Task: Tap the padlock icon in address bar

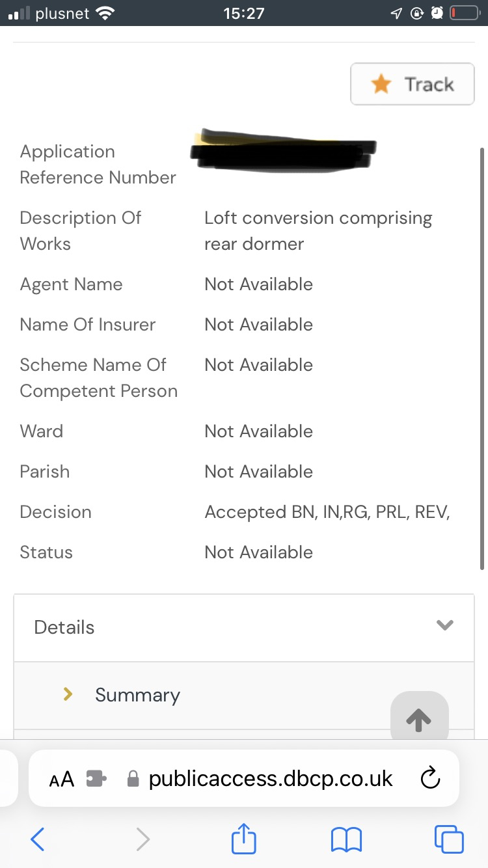Action: [133, 779]
